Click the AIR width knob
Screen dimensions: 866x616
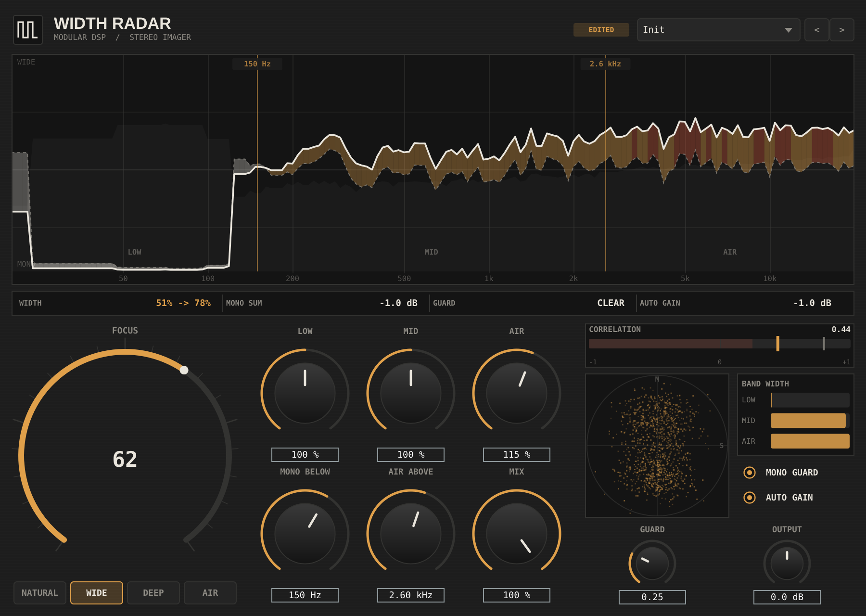pyautogui.click(x=517, y=393)
